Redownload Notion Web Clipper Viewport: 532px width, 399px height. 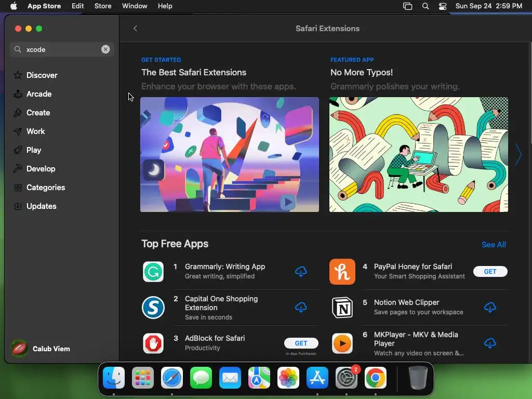490,308
